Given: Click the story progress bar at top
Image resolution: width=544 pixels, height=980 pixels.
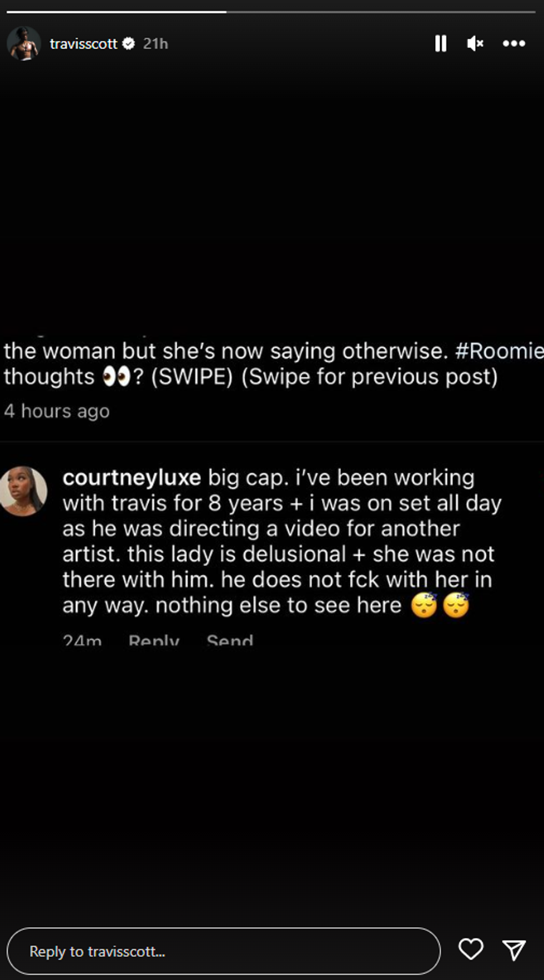Looking at the screenshot, I should 272,12.
